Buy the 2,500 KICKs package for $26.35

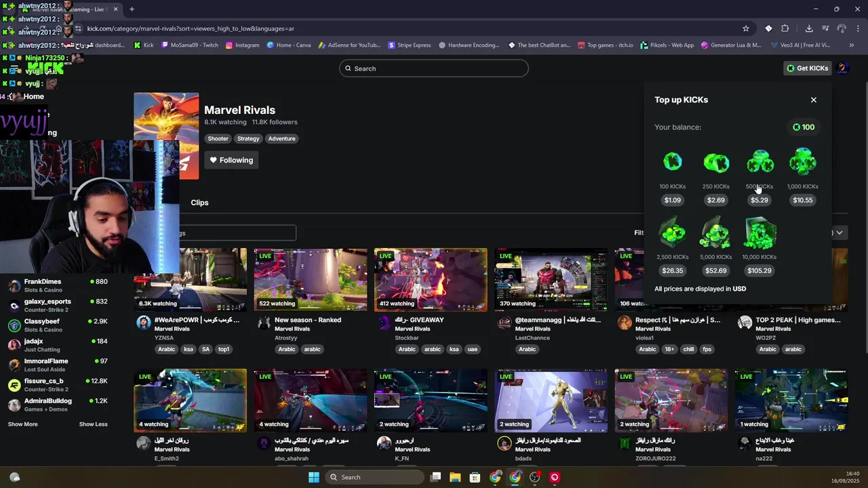coord(673,270)
